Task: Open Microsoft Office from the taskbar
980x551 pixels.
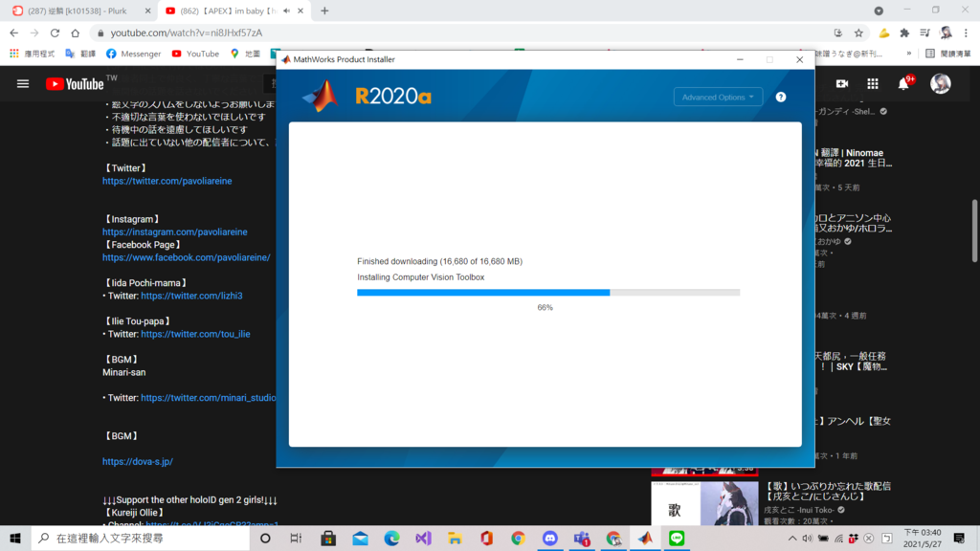Action: [x=486, y=538]
